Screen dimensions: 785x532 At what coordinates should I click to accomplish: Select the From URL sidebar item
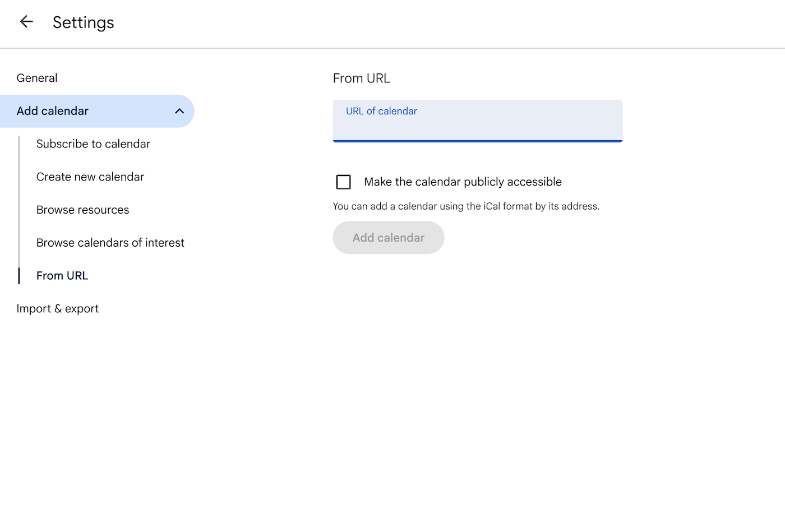pos(62,275)
